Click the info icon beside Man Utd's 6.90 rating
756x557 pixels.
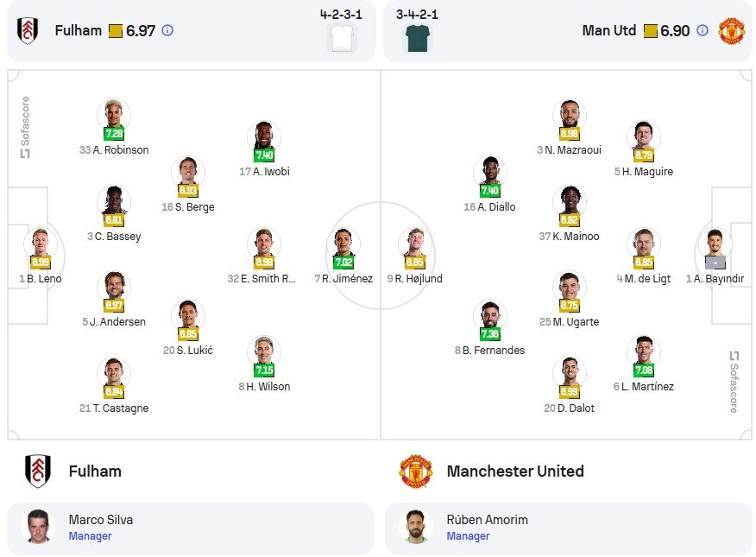pyautogui.click(x=702, y=31)
